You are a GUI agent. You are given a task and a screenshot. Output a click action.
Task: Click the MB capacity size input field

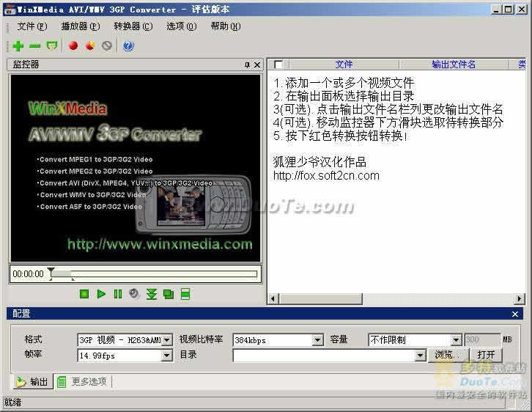482,339
